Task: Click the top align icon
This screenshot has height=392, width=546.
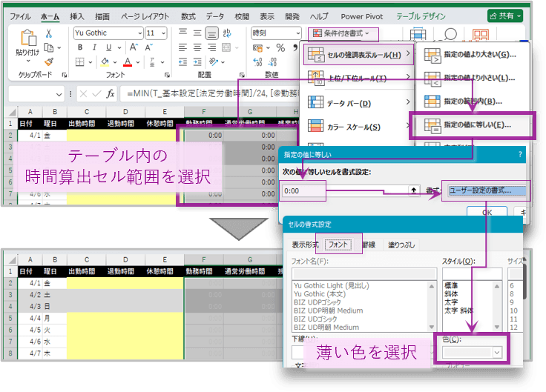Action: [182, 33]
